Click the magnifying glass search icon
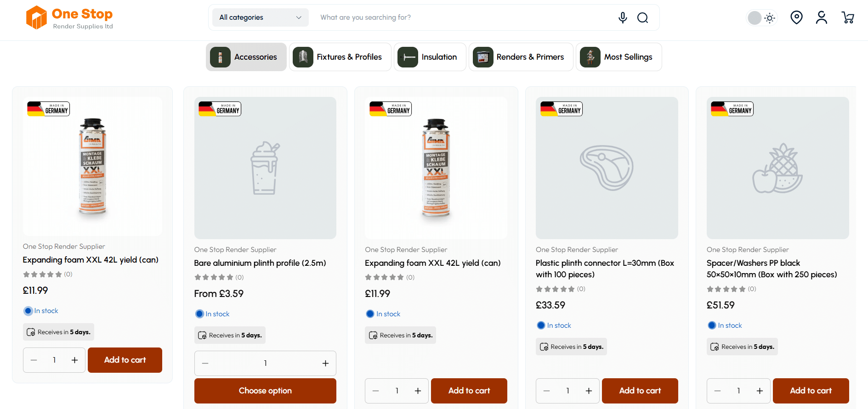The width and height of the screenshot is (868, 409). (x=642, y=17)
